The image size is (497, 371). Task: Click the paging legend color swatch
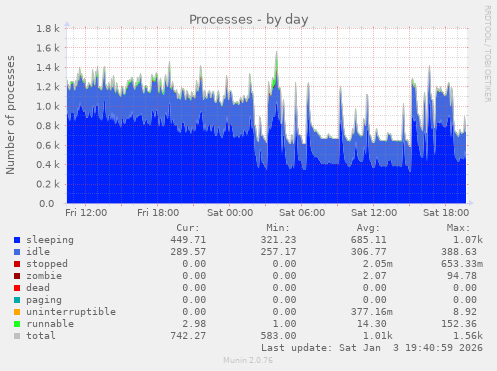click(17, 300)
